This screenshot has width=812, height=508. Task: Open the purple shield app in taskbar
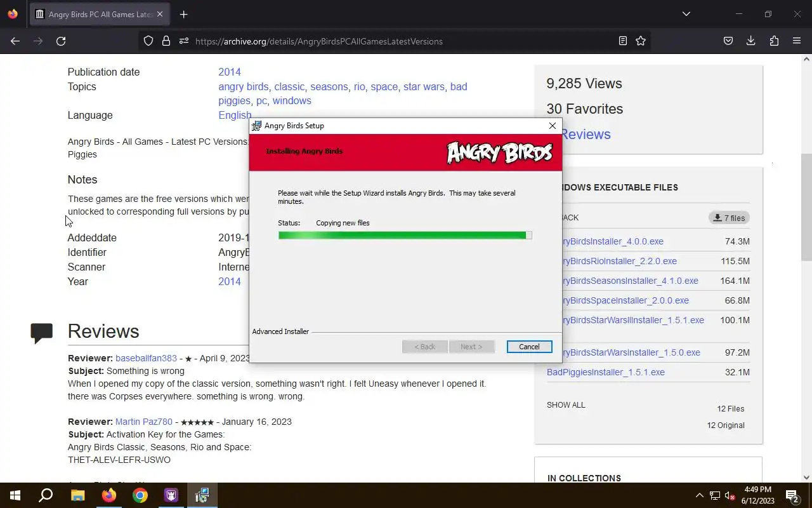point(171,495)
